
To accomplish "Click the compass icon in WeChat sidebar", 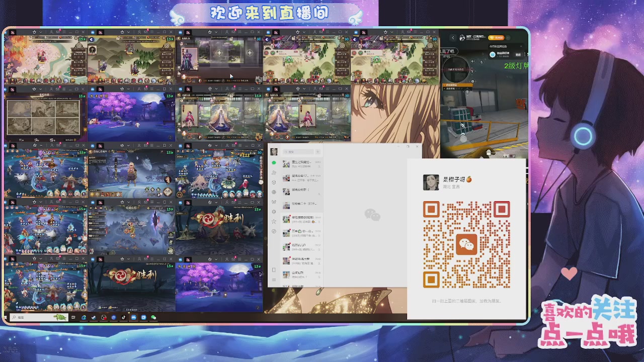I will pyautogui.click(x=274, y=231).
